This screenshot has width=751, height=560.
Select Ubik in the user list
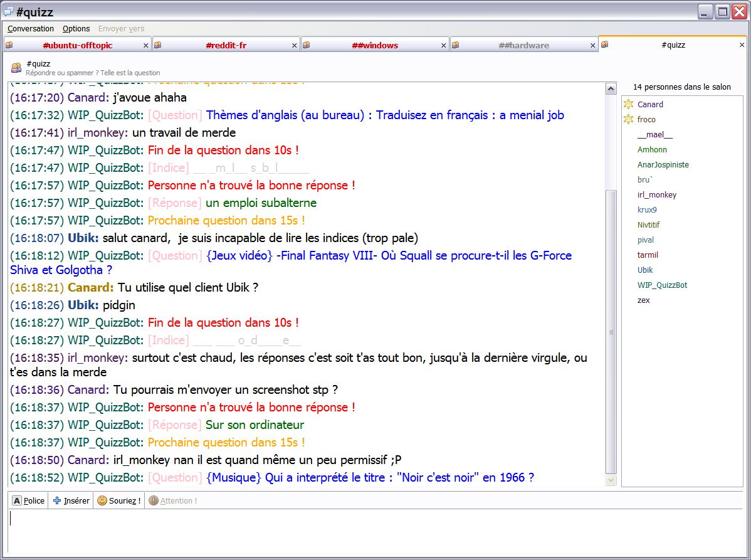click(x=645, y=270)
